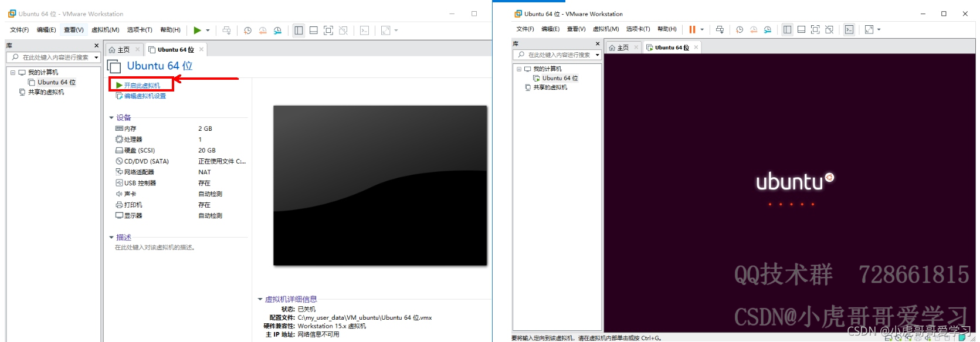Open stretch options dropdown arrow in right window toolbar
The width and height of the screenshot is (980, 342).
[x=879, y=29]
